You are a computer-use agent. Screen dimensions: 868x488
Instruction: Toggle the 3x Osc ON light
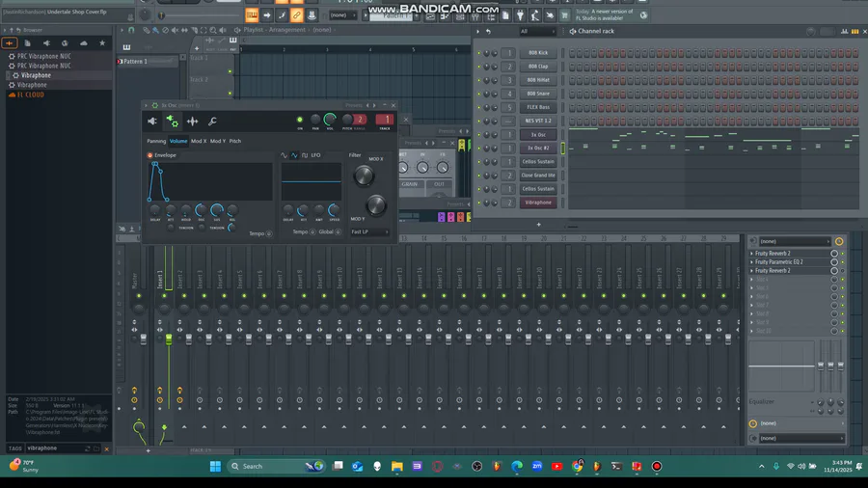coord(300,120)
